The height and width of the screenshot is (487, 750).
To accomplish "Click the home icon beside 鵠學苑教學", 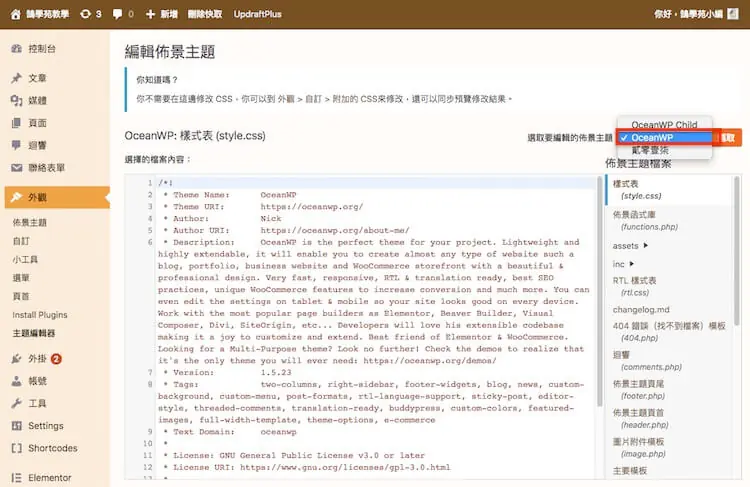I will (x=15, y=14).
